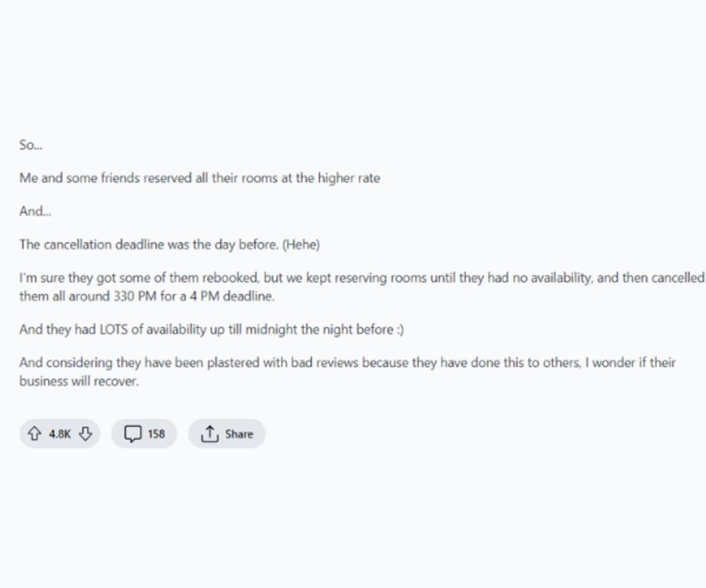Click the ":)" smiley after "night before"
Image resolution: width=706 pixels, height=588 pixels.
click(400, 330)
